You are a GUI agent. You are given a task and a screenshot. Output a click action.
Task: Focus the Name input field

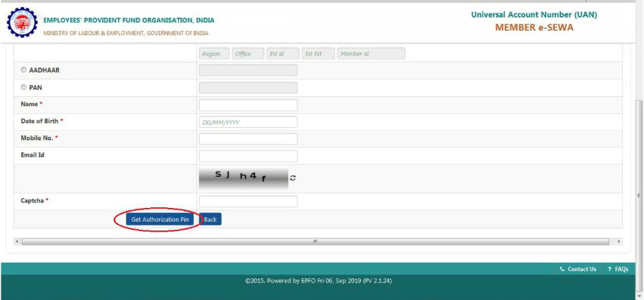[x=248, y=105]
